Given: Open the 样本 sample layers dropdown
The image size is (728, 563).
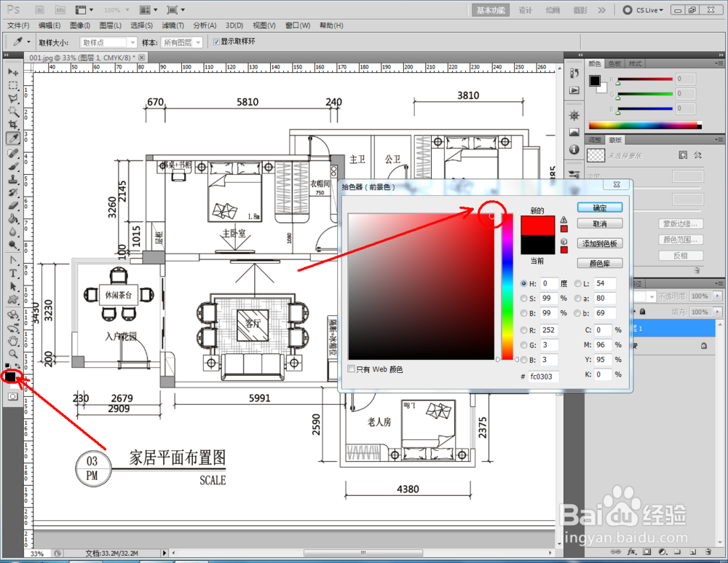Looking at the screenshot, I should click(181, 42).
